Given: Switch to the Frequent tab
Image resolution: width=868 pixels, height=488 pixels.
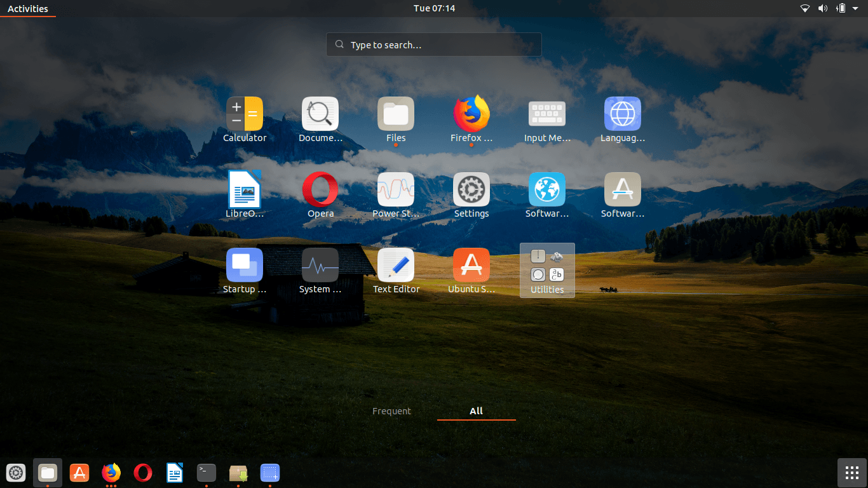Looking at the screenshot, I should tap(391, 411).
